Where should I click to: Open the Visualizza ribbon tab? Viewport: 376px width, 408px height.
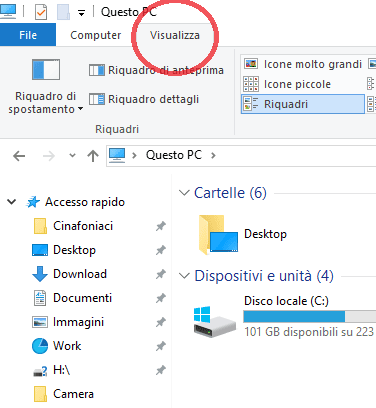pos(175,35)
